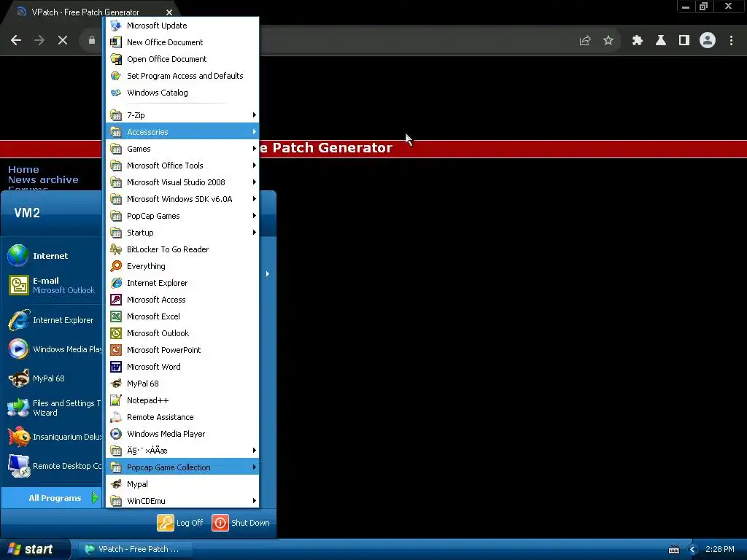747x560 pixels.
Task: Expand Microsoft Windows SDK v6.0A folder
Action: 182,199
